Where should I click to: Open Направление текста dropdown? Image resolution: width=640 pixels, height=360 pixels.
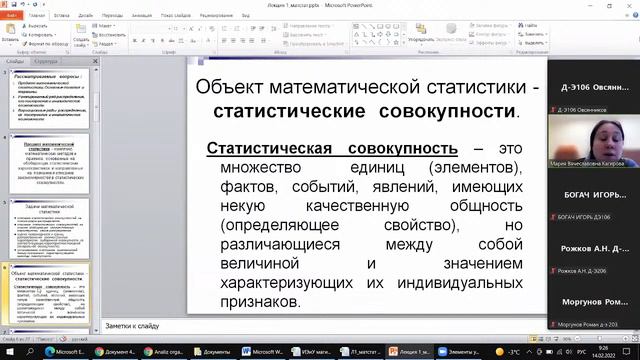click(308, 26)
